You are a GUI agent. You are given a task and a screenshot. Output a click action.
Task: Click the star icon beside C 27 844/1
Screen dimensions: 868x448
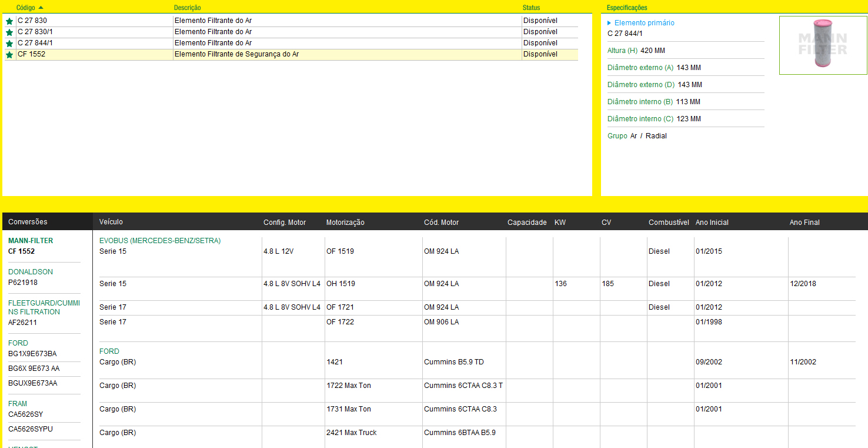(9, 44)
